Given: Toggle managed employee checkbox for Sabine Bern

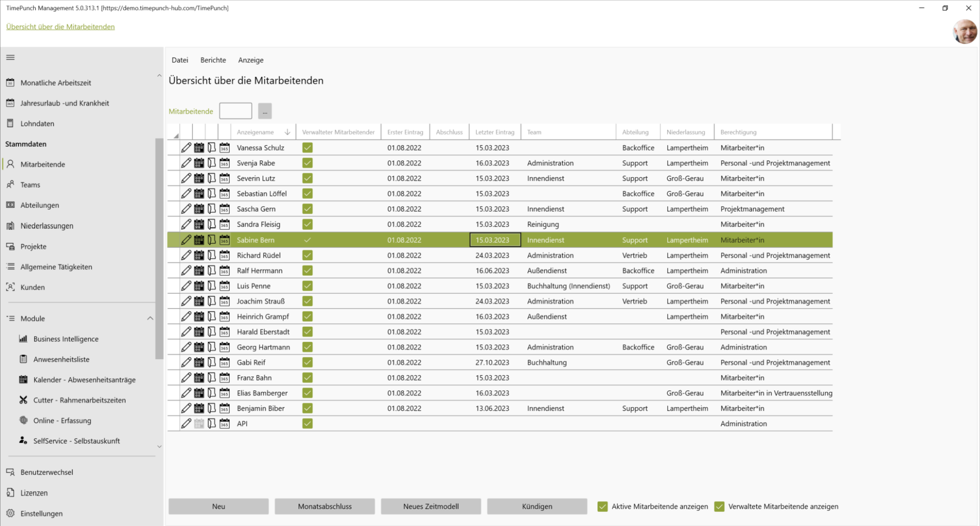Looking at the screenshot, I should tap(308, 240).
